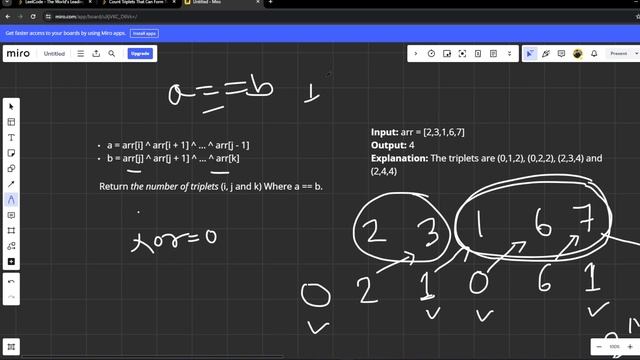Open the reactions confetti icon
Screen dimensions: 640x360
(x=546, y=53)
